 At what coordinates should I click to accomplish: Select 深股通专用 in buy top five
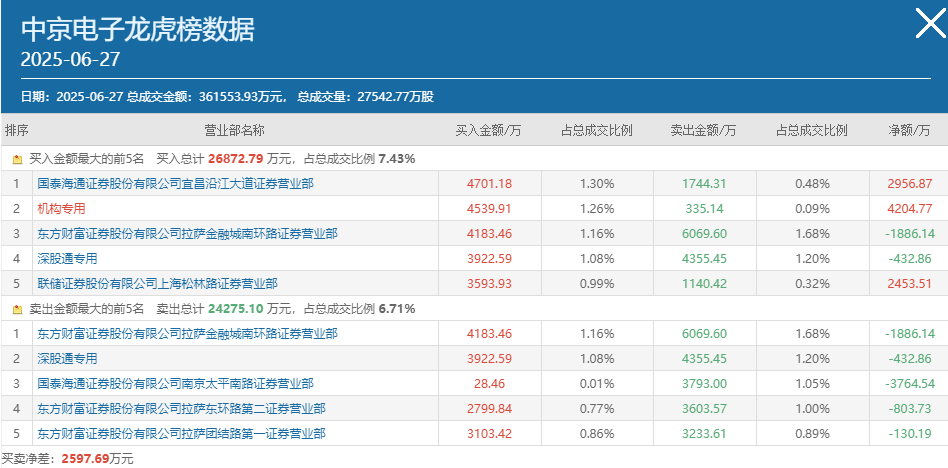(67, 259)
